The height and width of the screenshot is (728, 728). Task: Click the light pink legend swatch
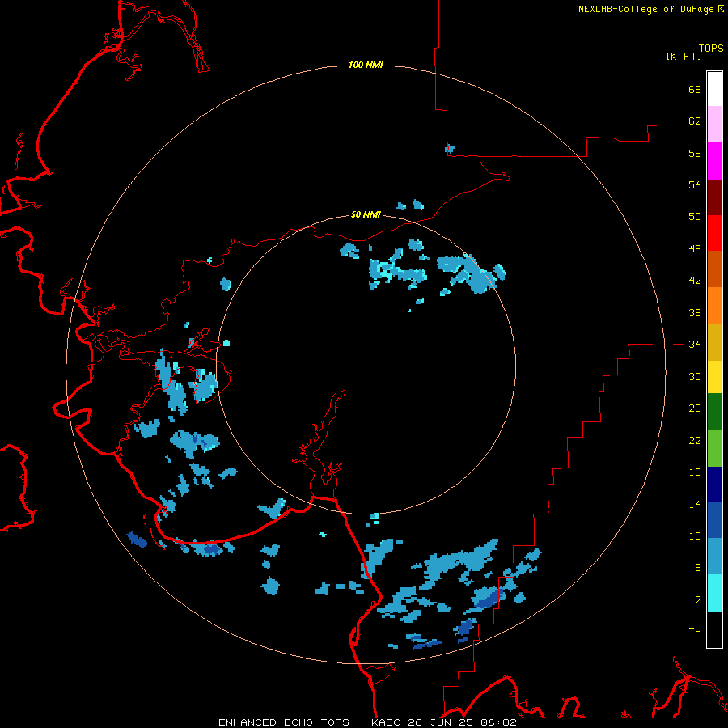coord(714,125)
